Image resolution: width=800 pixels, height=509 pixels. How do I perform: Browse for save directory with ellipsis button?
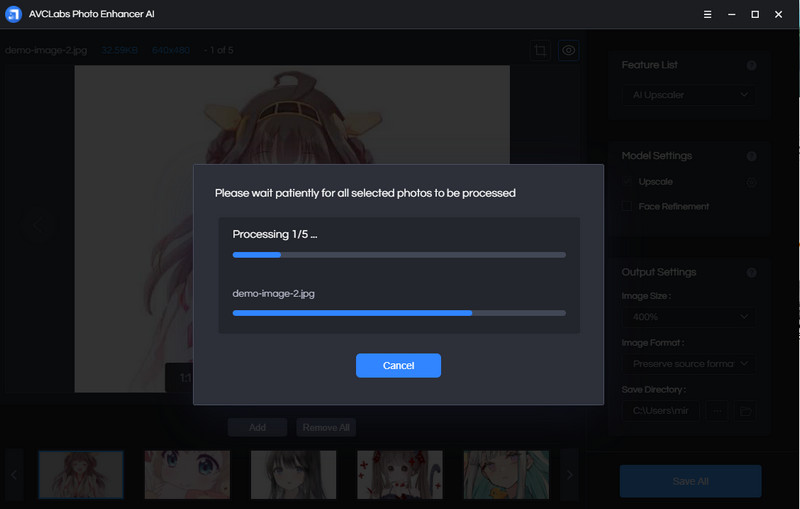717,411
